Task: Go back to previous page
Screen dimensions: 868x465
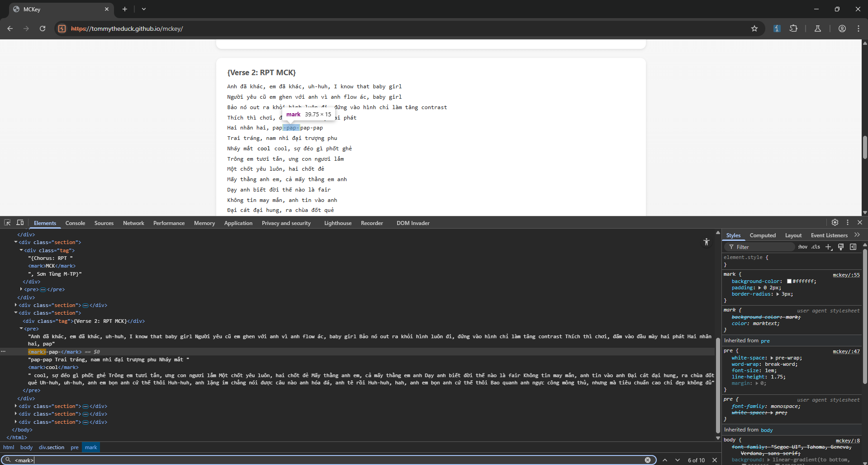Action: point(10,29)
